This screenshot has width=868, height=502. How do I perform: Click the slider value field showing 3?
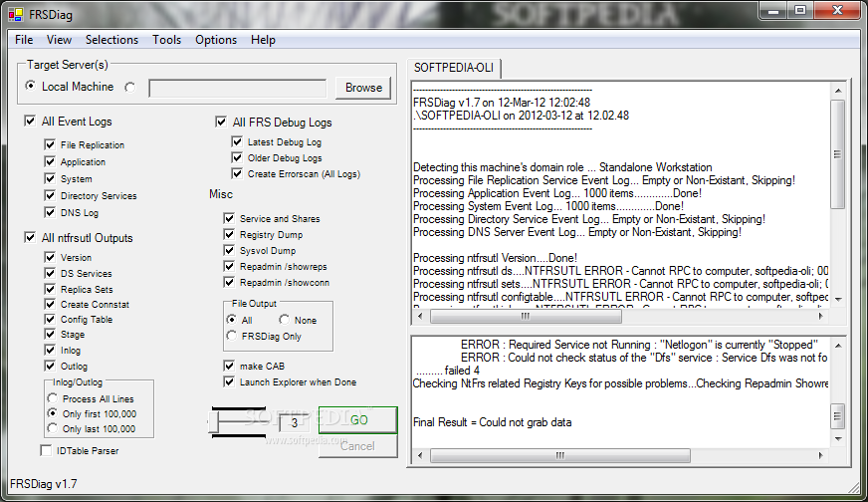295,422
